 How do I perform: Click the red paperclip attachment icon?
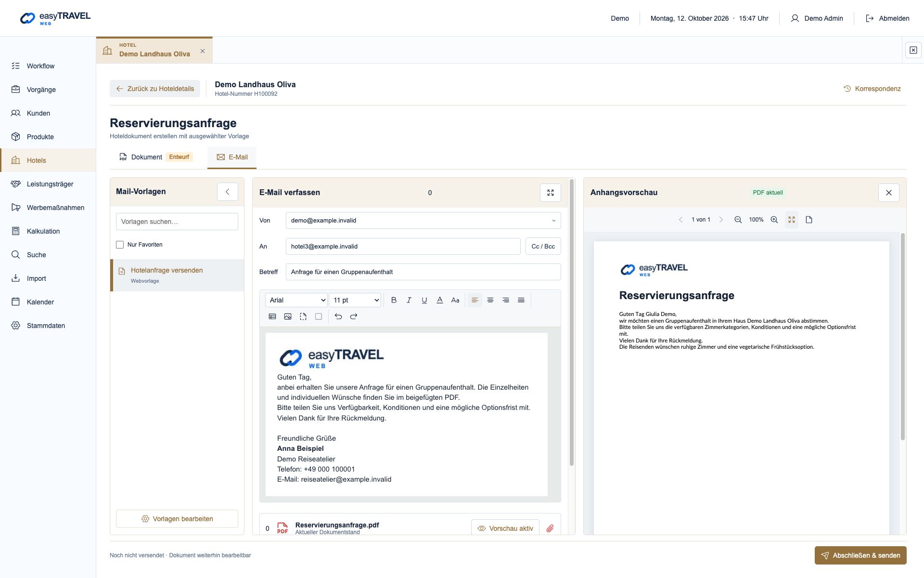550,528
